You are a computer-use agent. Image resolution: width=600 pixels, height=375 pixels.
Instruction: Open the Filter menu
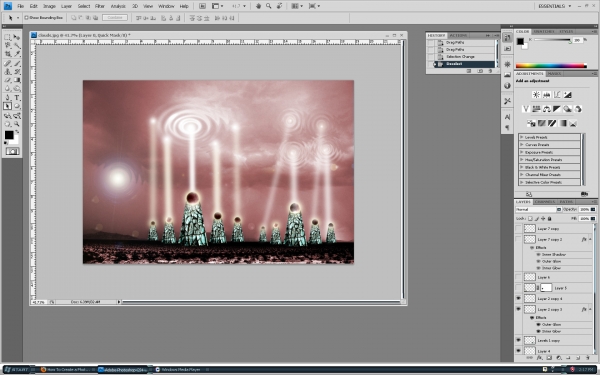[100, 6]
